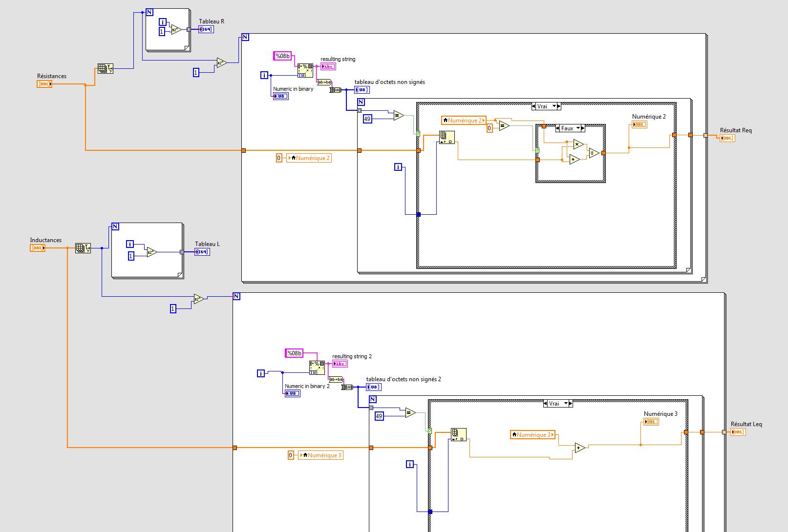Screen dimensions: 788x532
Task: Click String To Byte Array node in Req loop
Action: (336, 90)
